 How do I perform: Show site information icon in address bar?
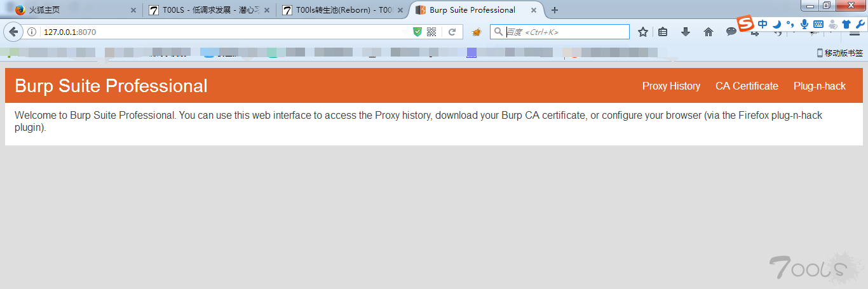(x=31, y=32)
